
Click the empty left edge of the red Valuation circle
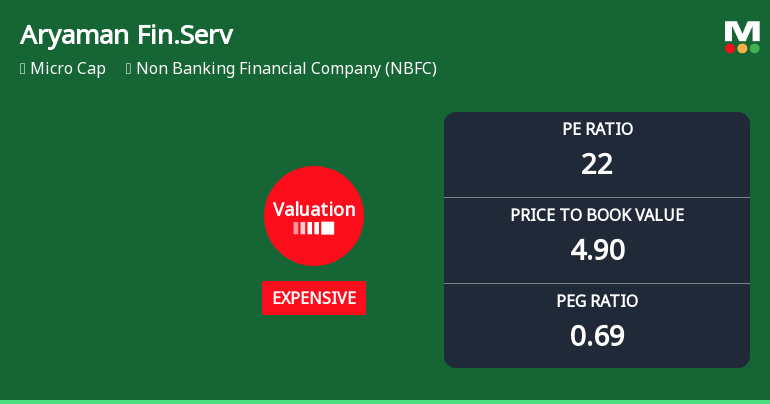point(272,216)
